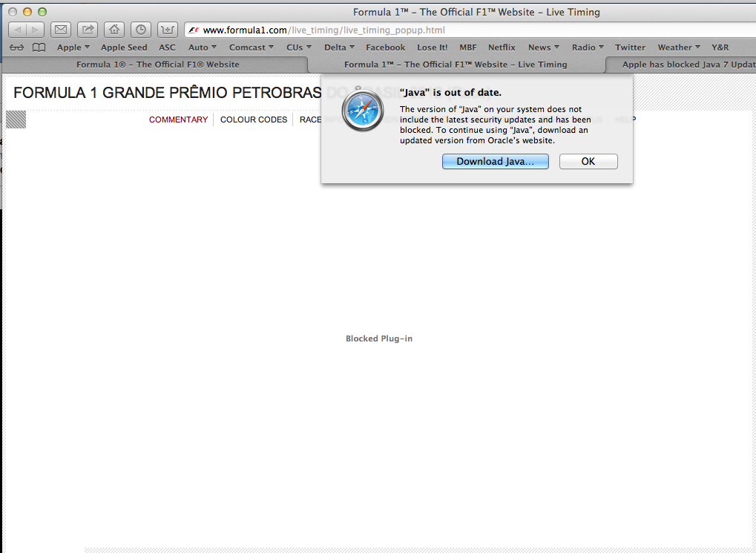Expand the News bookmarks folder

tap(544, 48)
